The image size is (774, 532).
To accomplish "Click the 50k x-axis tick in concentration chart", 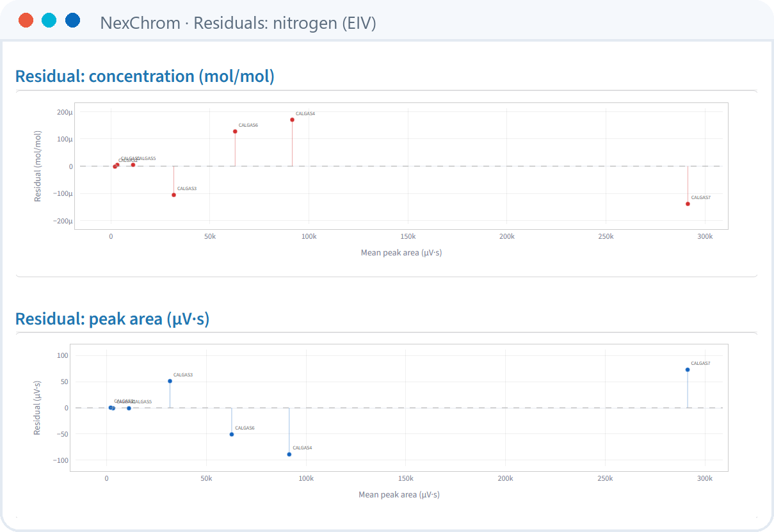I will (x=210, y=236).
